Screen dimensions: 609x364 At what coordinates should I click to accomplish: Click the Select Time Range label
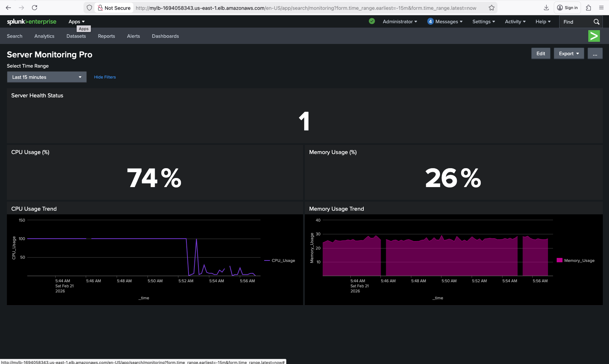pos(28,66)
